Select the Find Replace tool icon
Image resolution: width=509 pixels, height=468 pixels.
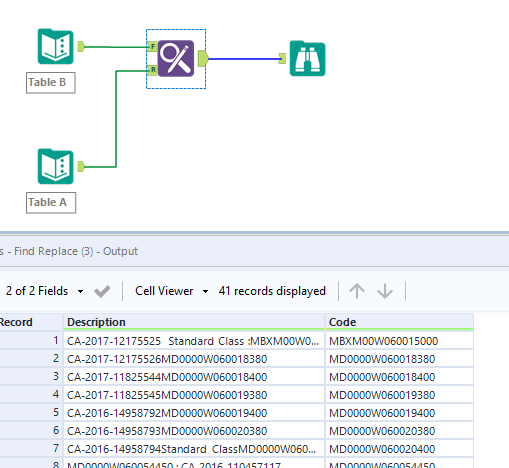click(176, 59)
